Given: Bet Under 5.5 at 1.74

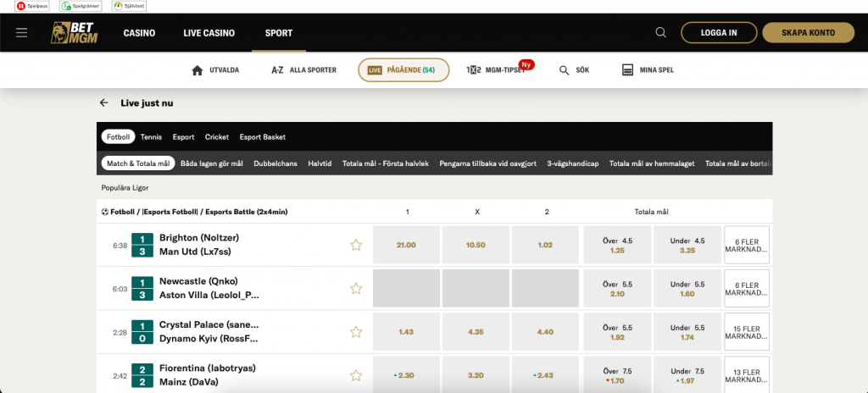Looking at the screenshot, I should tap(687, 331).
